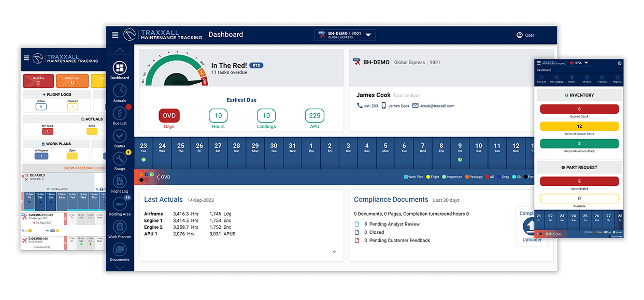This screenshot has height=300, width=644.
Task: Click the Available bar showing 0
Action: tap(579, 199)
